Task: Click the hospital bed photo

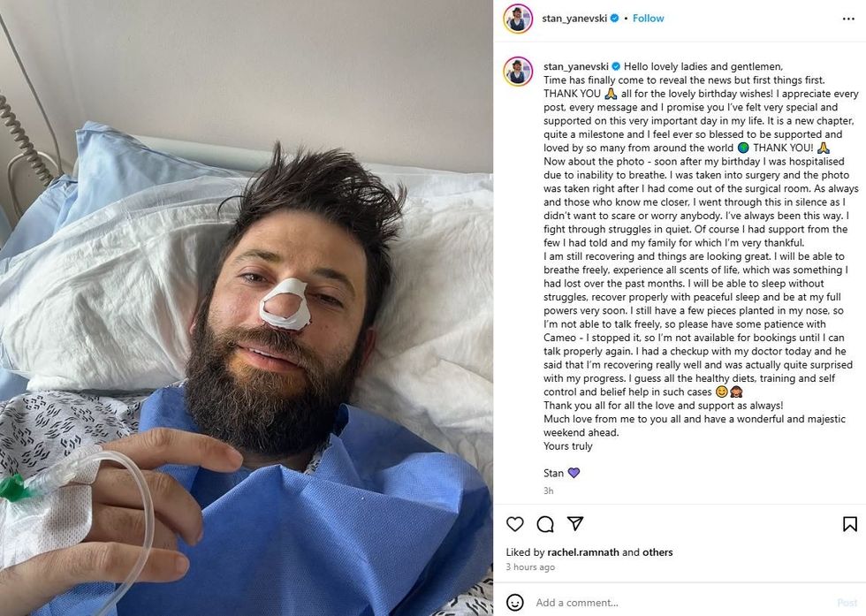Action: click(x=247, y=308)
